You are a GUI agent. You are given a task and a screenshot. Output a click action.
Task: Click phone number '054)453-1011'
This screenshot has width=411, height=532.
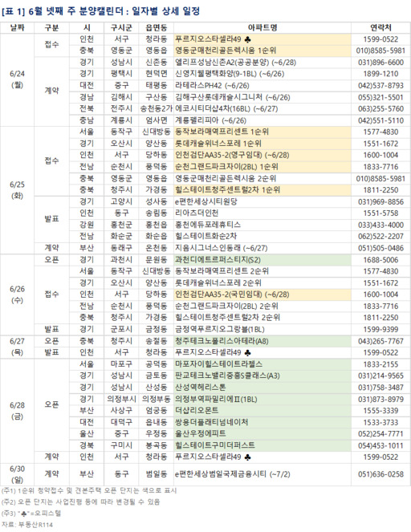(x=380, y=445)
